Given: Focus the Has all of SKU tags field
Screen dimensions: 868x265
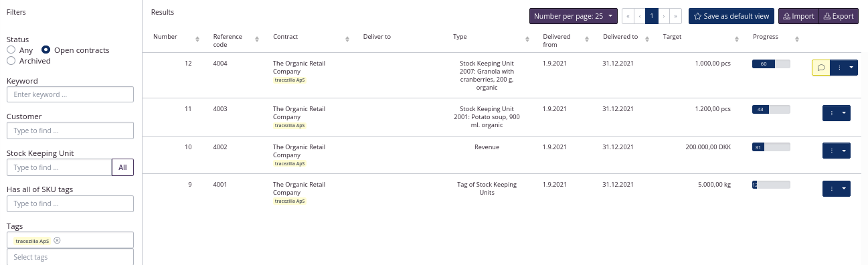Looking at the screenshot, I should [x=70, y=203].
